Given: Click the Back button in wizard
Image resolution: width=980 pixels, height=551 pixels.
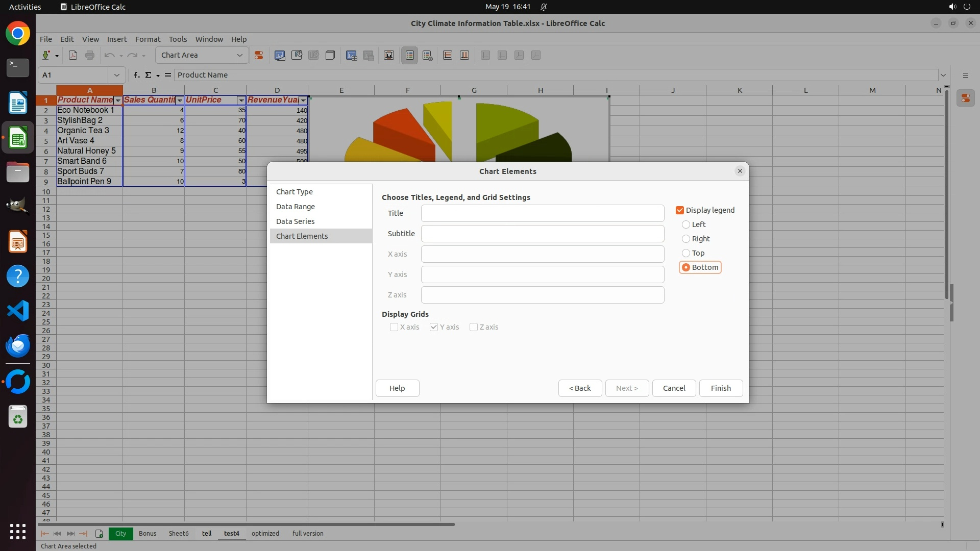Looking at the screenshot, I should (580, 388).
